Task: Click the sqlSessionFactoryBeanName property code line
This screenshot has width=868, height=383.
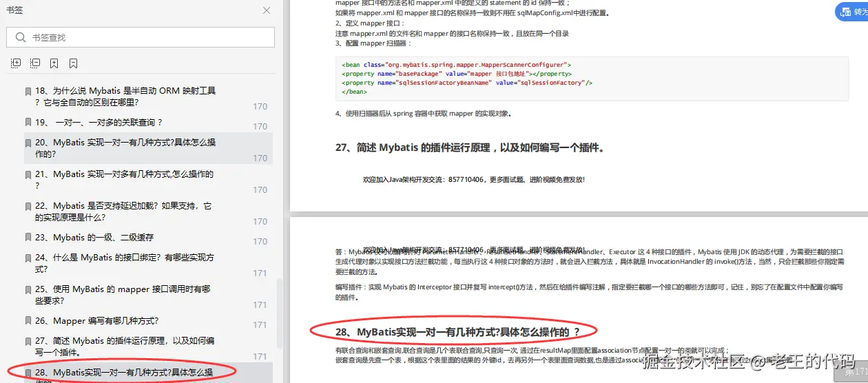Action: (x=467, y=83)
